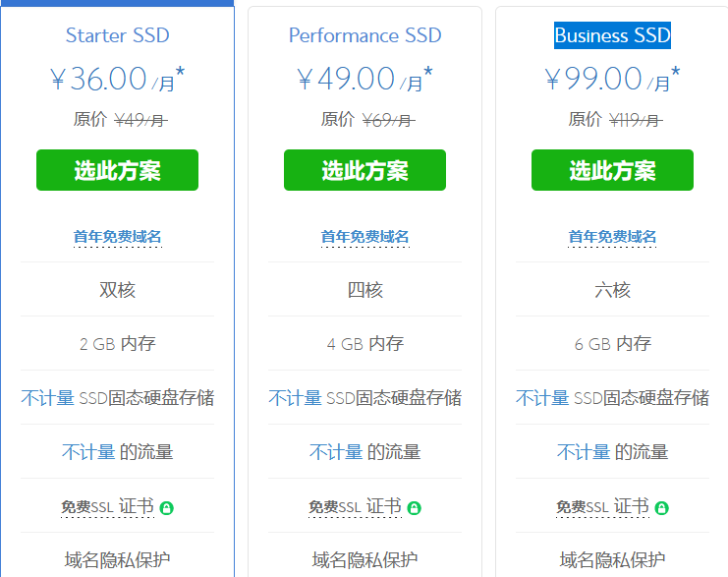Open 首年免费域名 link under Starter SSD
The image size is (728, 577).
click(118, 237)
